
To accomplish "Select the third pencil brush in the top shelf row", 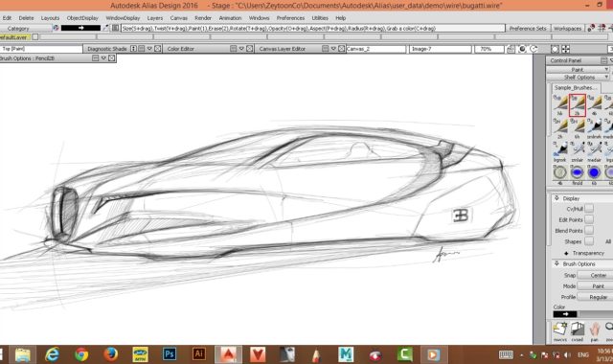I will pos(595,104).
